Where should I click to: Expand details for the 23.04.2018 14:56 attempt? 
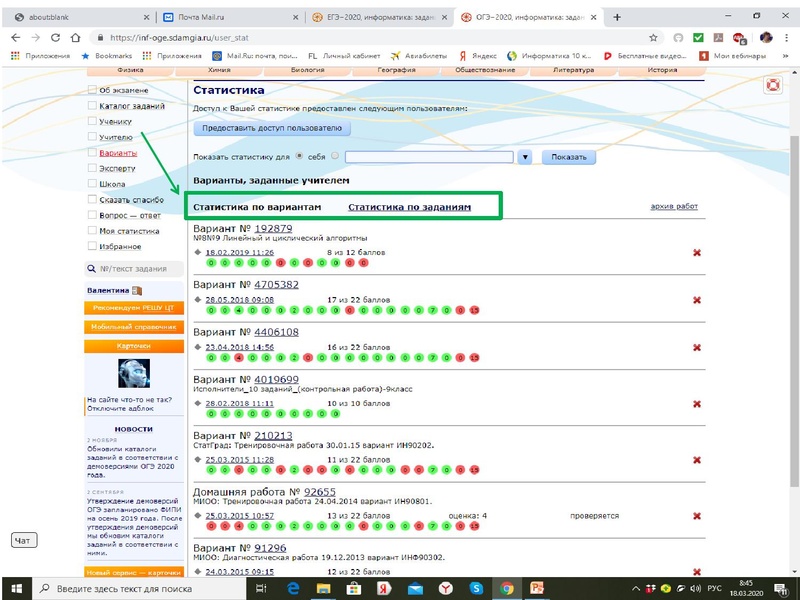(x=198, y=347)
